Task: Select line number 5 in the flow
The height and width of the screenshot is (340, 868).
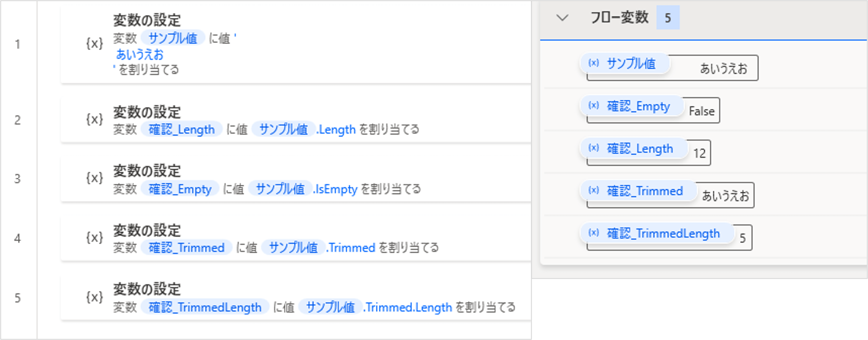Action: [18, 298]
